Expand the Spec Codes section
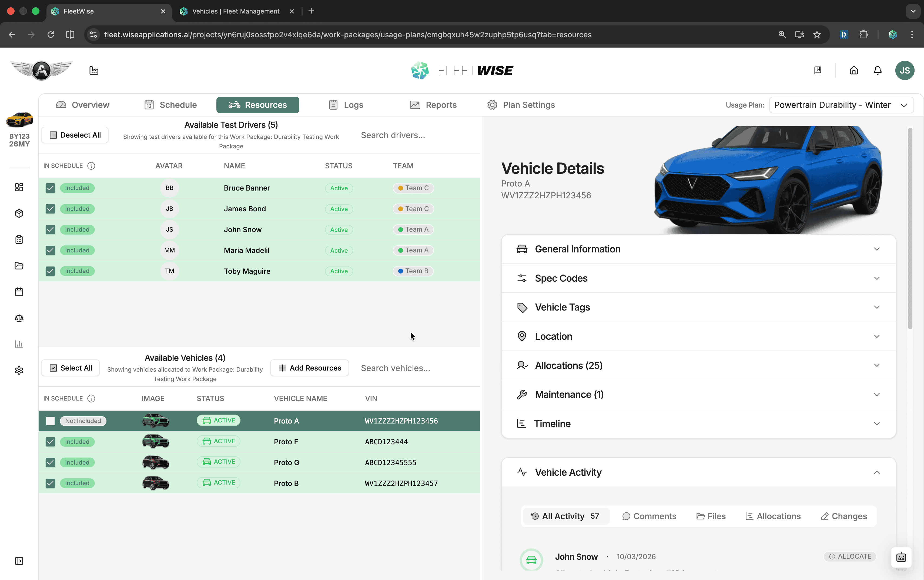Viewport: 924px width, 580px height. [x=699, y=278]
